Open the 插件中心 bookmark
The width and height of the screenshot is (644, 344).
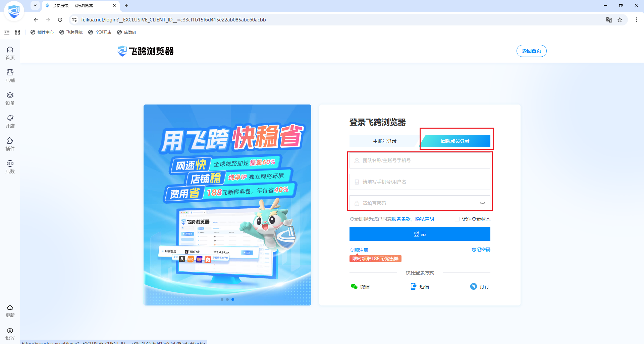[x=42, y=32]
